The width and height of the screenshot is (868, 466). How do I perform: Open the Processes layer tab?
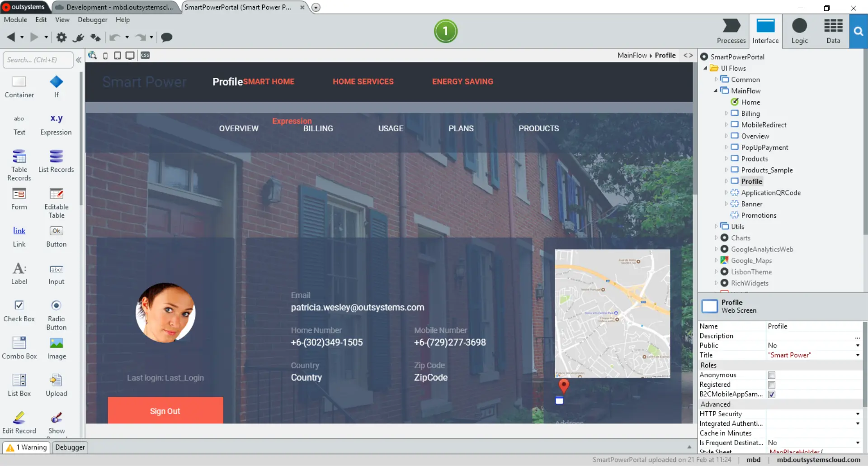coord(731,31)
